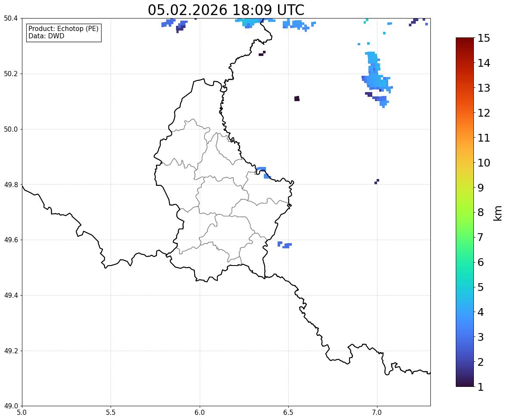Image resolution: width=507 pixels, height=420 pixels.
Task: Click the colorbar tick label 1
Action: (x=481, y=387)
